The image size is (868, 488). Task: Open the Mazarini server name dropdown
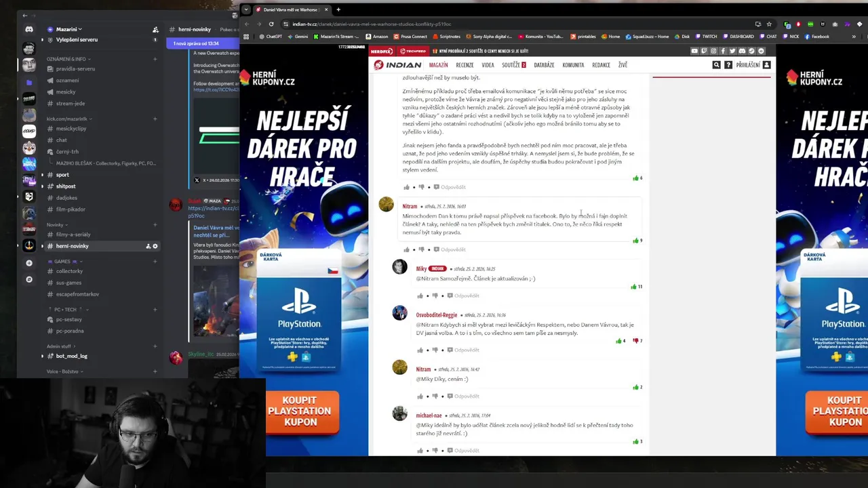click(x=68, y=30)
